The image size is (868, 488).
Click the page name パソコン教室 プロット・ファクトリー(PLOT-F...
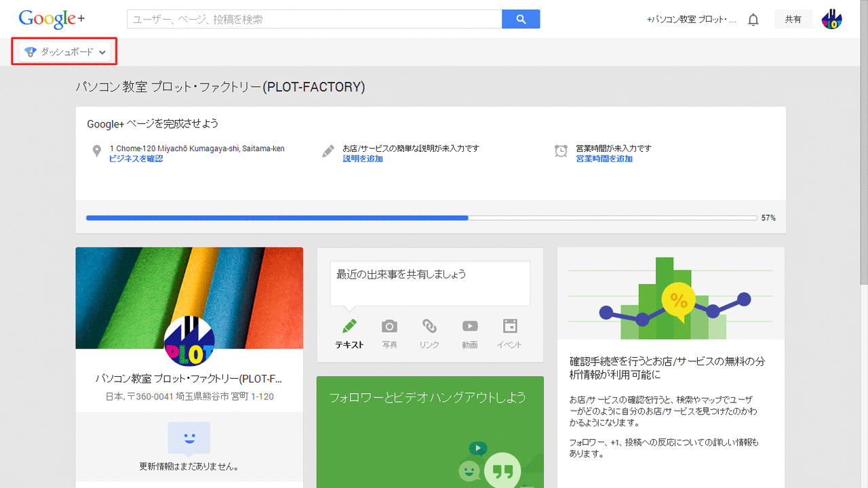click(189, 378)
